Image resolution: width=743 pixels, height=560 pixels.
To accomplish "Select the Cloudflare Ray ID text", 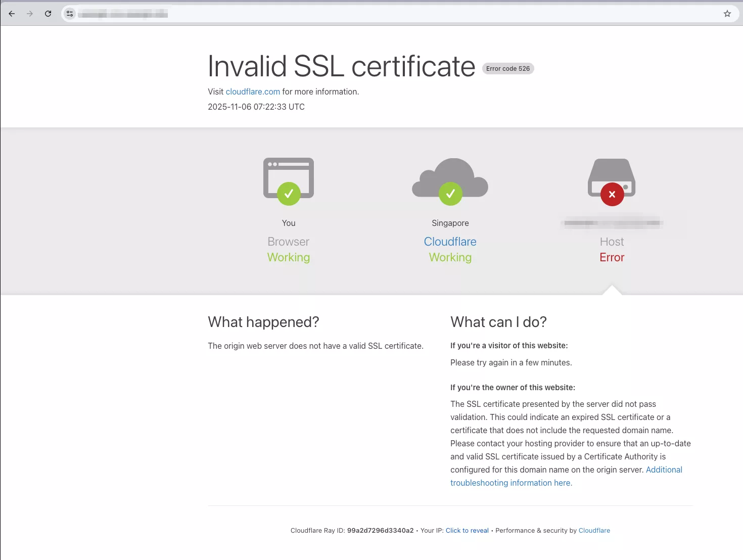I will click(380, 530).
